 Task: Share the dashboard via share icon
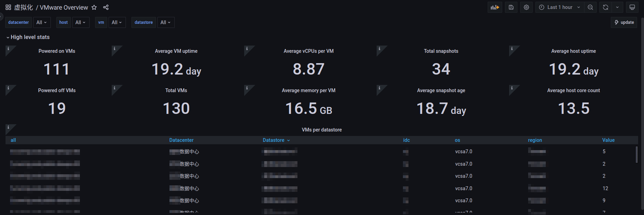coord(106,7)
